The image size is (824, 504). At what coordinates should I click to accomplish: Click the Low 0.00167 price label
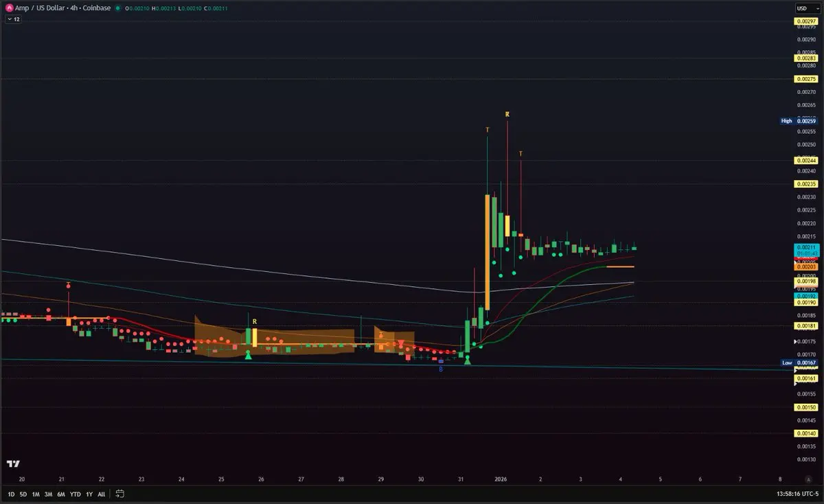click(799, 363)
